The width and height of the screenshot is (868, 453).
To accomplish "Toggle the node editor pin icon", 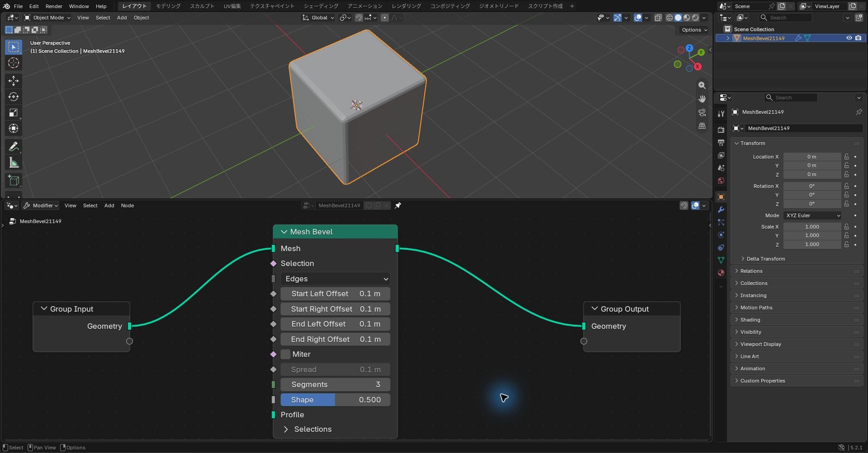I will [398, 205].
